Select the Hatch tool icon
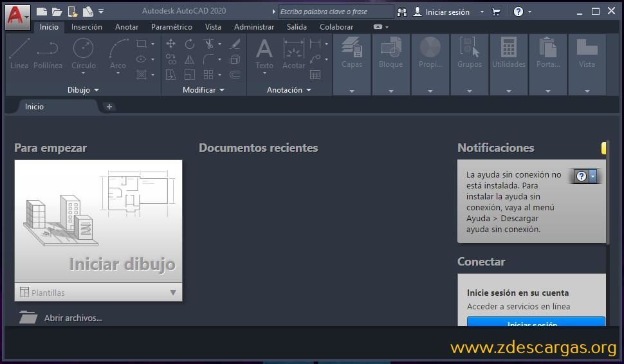The image size is (624, 364). [x=142, y=75]
